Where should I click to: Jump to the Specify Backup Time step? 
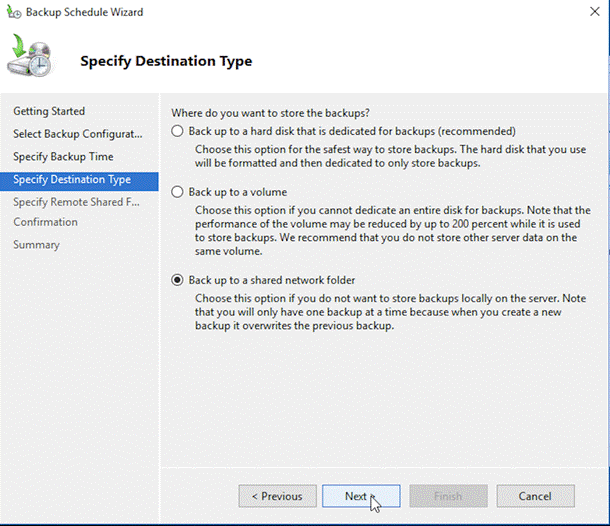click(x=63, y=157)
